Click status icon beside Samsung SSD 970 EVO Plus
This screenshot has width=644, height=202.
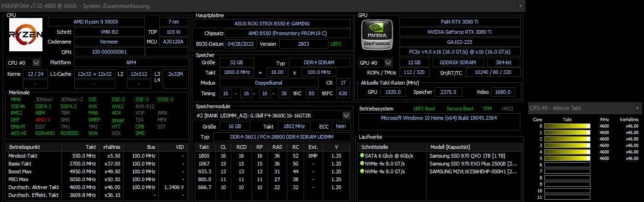[x=362, y=164]
